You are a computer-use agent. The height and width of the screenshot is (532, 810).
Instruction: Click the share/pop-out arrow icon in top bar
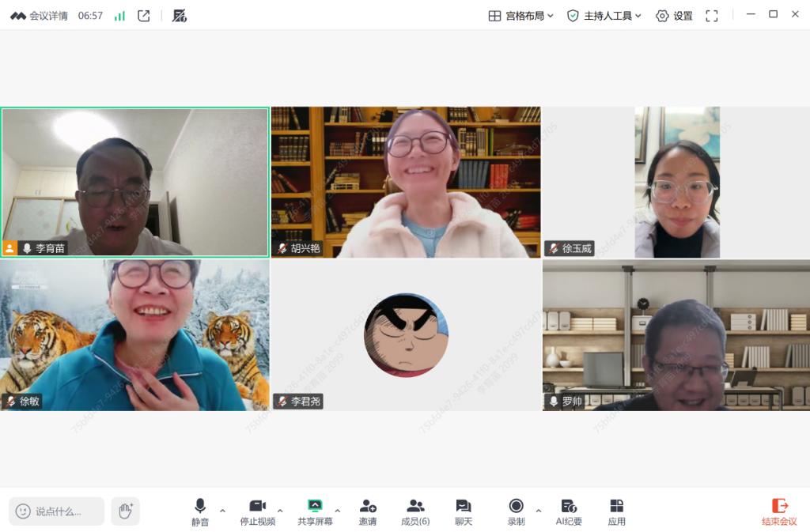pos(143,16)
